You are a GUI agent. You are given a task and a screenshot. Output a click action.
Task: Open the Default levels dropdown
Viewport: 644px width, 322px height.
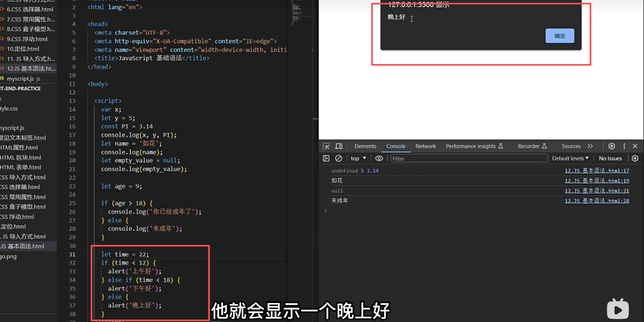tap(570, 158)
